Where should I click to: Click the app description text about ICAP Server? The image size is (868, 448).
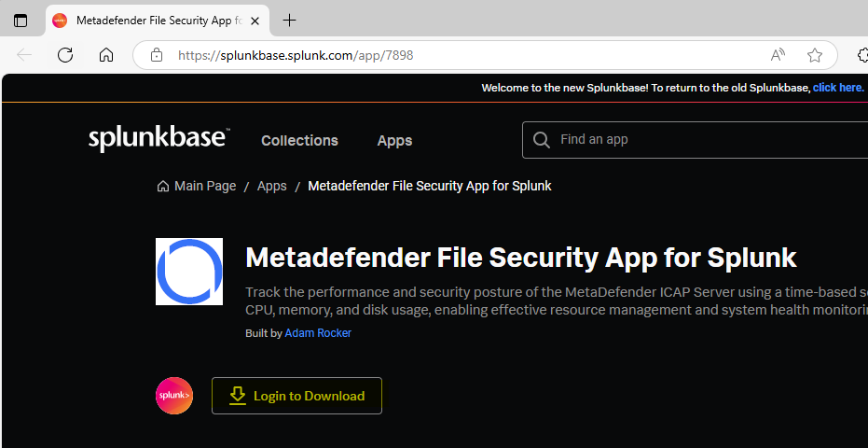[557, 301]
